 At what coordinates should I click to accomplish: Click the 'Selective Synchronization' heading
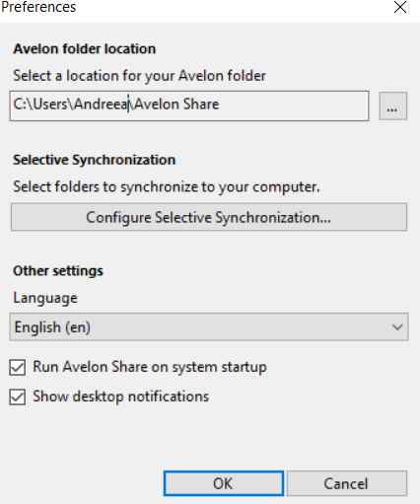tap(95, 160)
